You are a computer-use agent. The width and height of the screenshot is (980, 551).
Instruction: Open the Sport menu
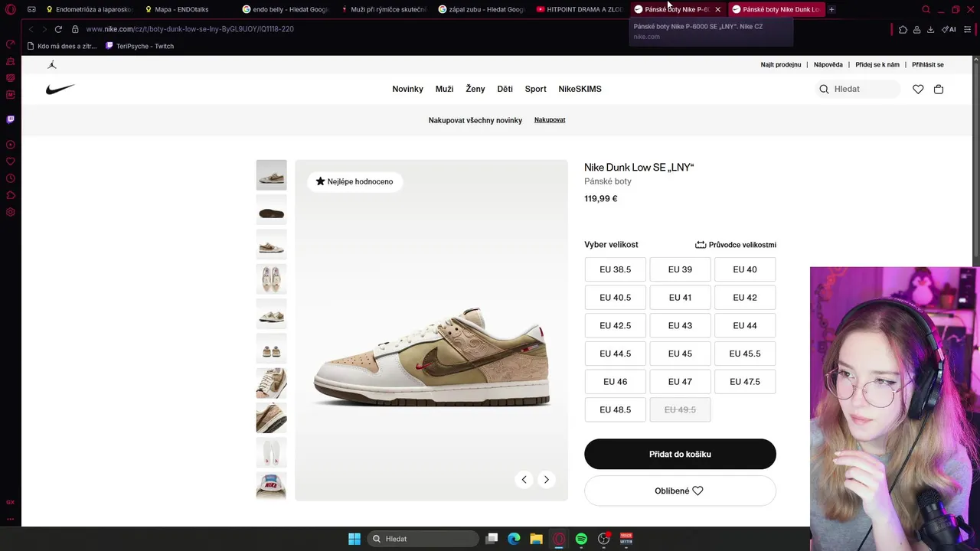(x=535, y=89)
